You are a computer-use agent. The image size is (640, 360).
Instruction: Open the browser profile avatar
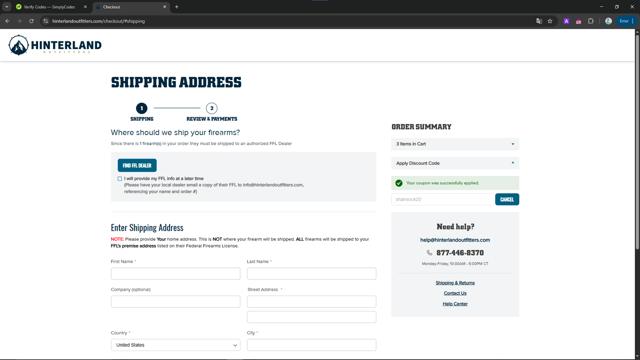tap(608, 21)
